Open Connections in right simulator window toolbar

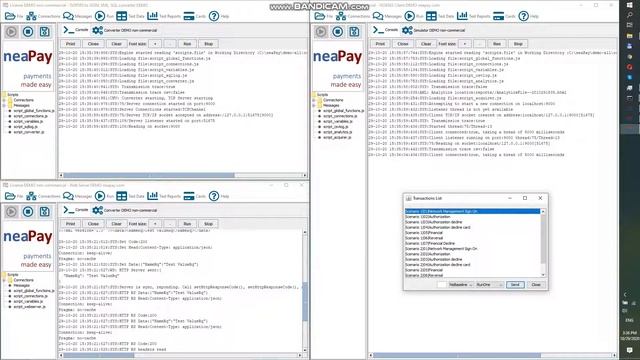point(353,16)
